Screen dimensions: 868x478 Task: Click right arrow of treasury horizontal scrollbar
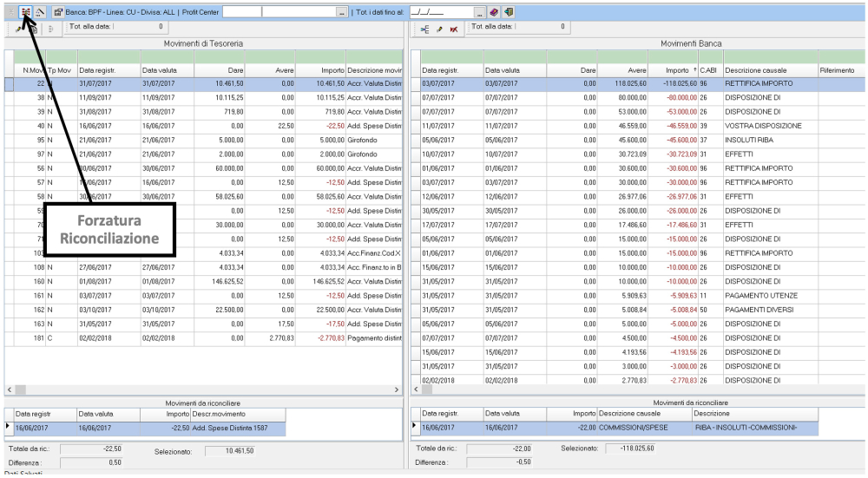click(x=398, y=390)
